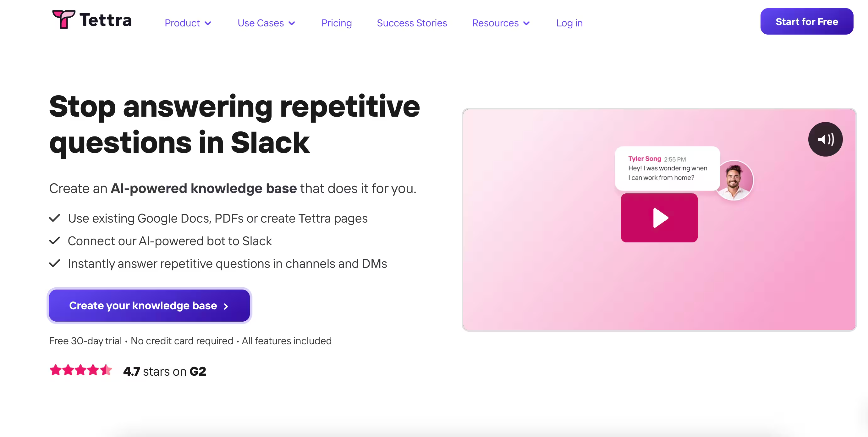This screenshot has width=868, height=437.
Task: Open Success Stories link
Action: (x=412, y=23)
